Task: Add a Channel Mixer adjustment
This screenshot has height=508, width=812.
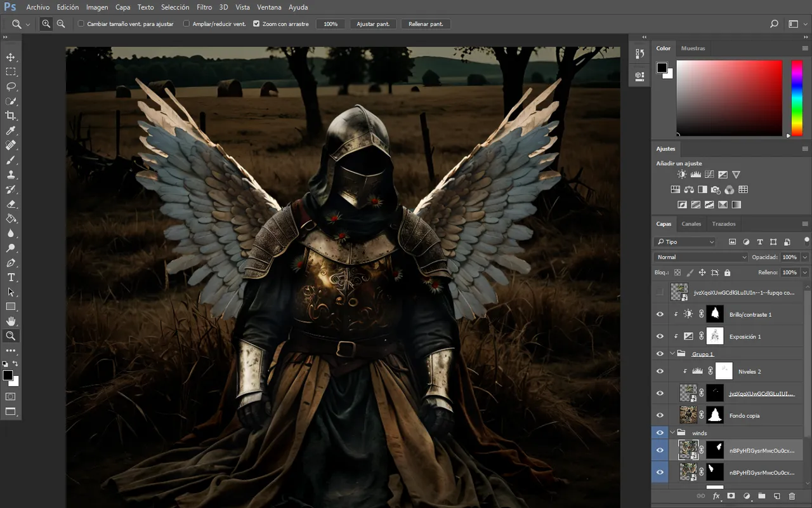Action: pos(730,190)
